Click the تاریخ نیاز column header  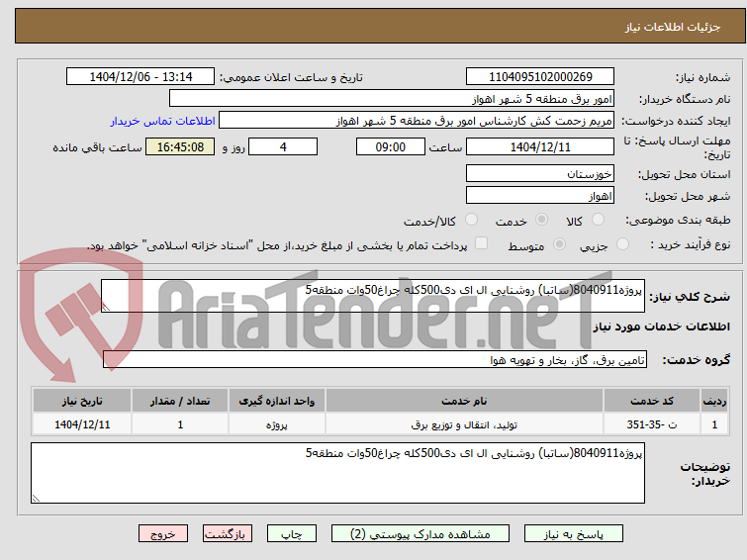coord(82,401)
